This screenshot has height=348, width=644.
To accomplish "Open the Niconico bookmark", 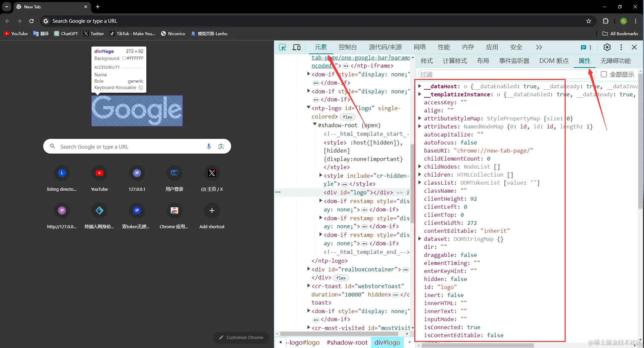I will point(173,33).
